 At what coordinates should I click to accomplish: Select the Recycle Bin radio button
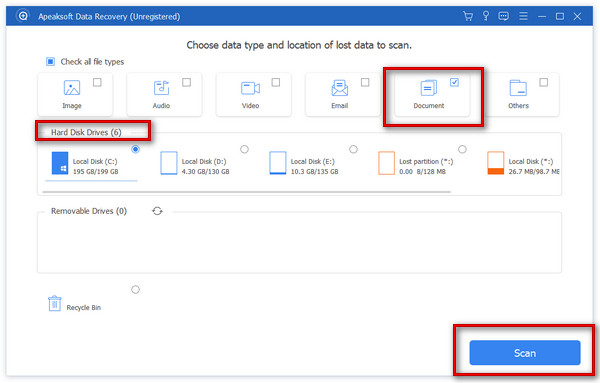[135, 290]
